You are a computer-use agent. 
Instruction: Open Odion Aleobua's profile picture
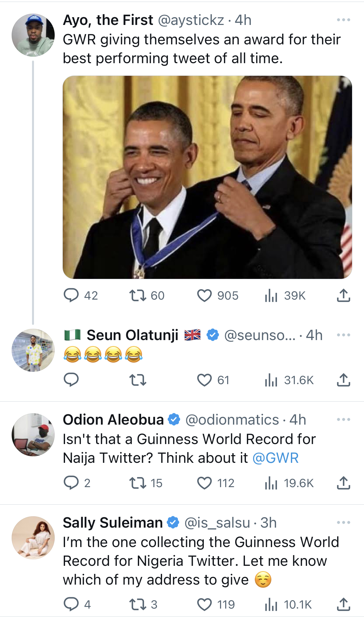tap(33, 435)
